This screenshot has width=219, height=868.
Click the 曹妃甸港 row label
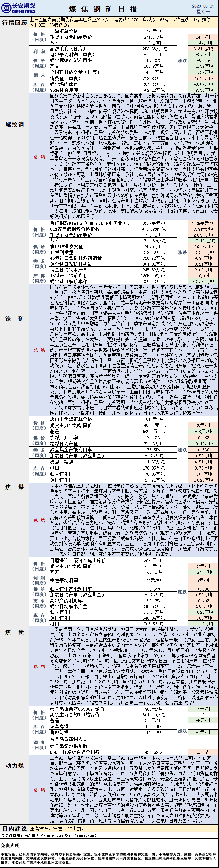tap(59, 732)
